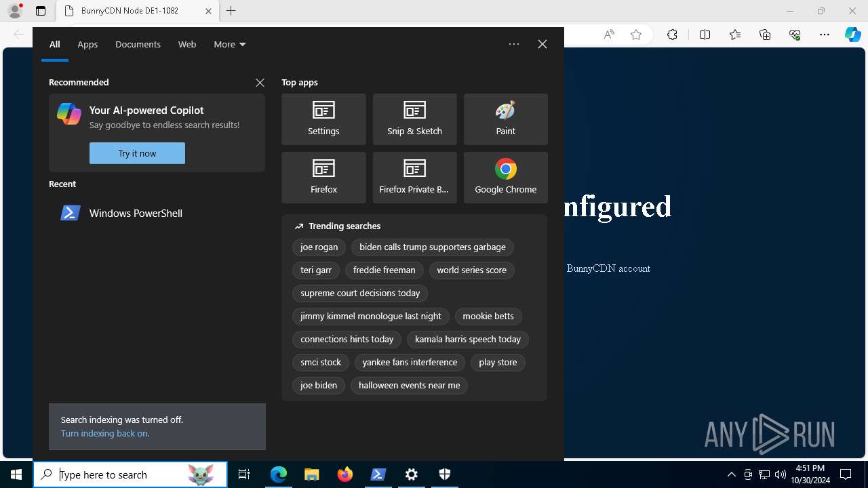
Task: Search trending 'world series score'
Action: coord(472,270)
